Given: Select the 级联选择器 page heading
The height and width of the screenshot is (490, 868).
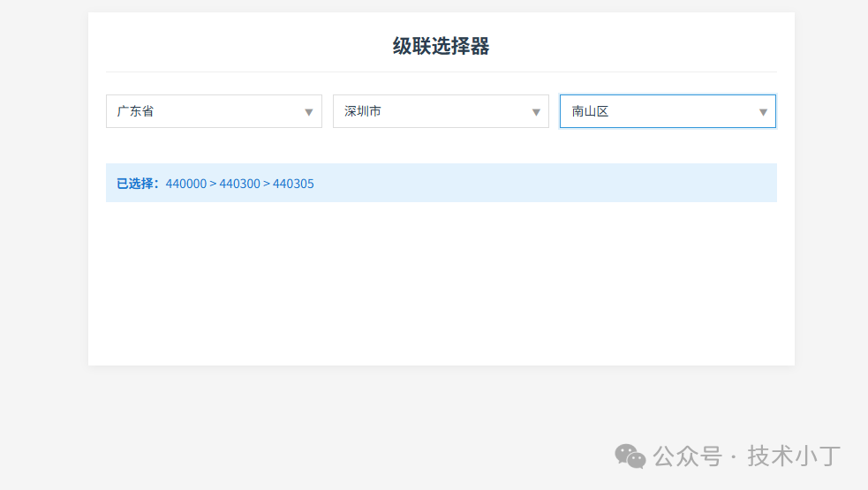Looking at the screenshot, I should (x=441, y=46).
